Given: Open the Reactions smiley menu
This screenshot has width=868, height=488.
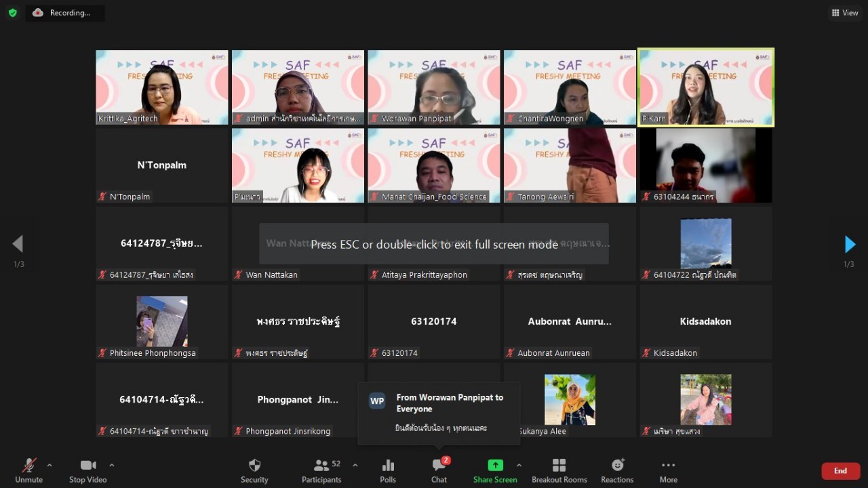Looking at the screenshot, I should coord(617,470).
